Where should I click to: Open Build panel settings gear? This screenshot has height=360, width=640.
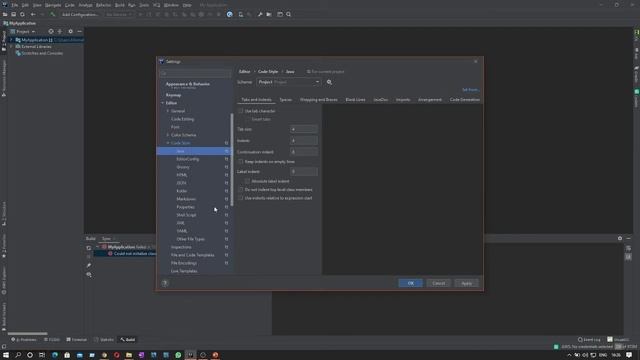point(620,238)
